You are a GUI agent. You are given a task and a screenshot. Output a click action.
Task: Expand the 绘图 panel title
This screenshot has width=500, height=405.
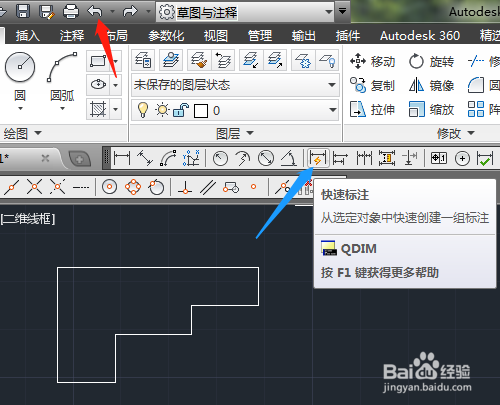click(22, 133)
